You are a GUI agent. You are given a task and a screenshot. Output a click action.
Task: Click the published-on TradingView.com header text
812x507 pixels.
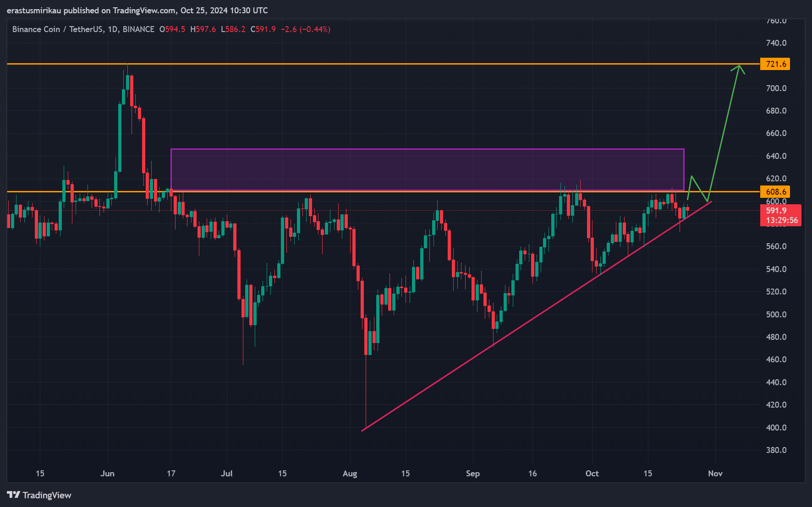[x=137, y=10]
